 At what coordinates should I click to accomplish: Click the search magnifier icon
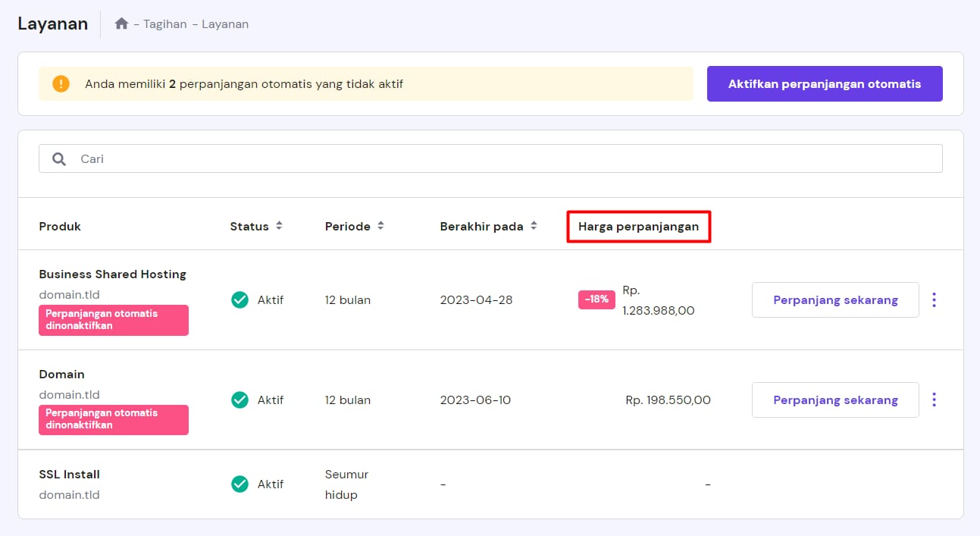pos(59,159)
